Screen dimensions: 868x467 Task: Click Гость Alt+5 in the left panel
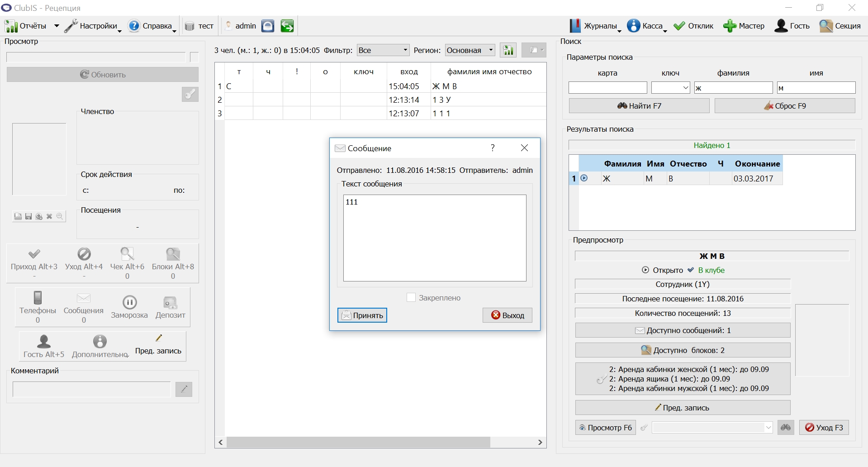[44, 347]
